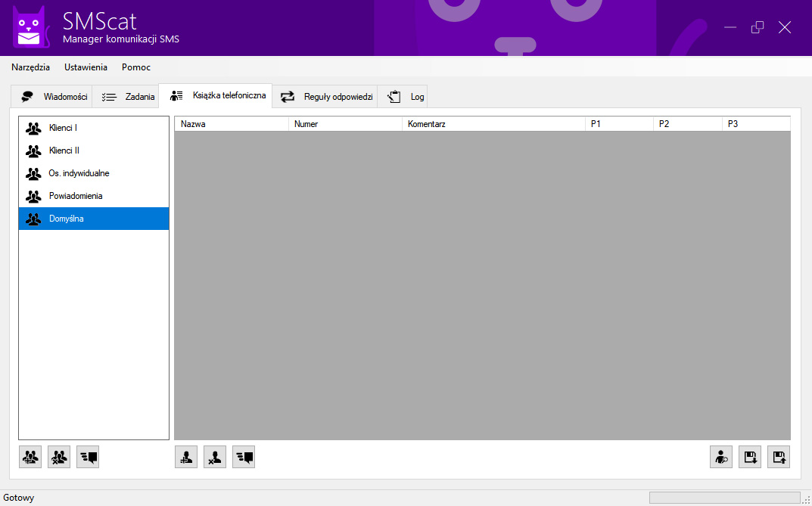Select the Książka telefoniczna tab

point(216,96)
